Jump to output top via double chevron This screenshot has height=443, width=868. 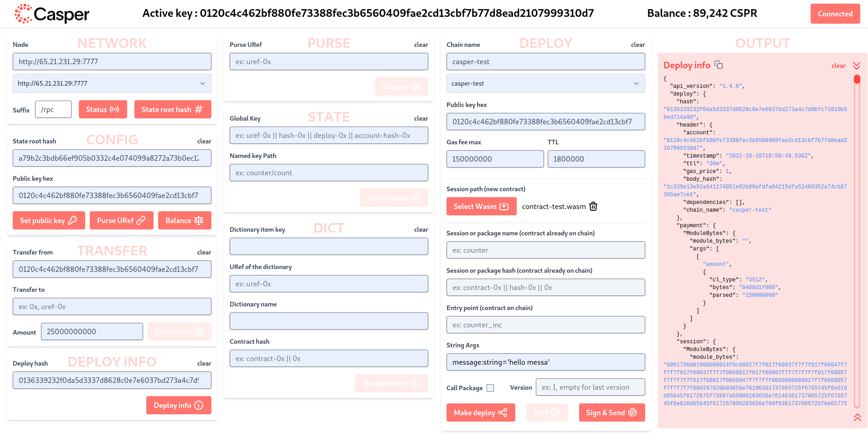(x=857, y=417)
